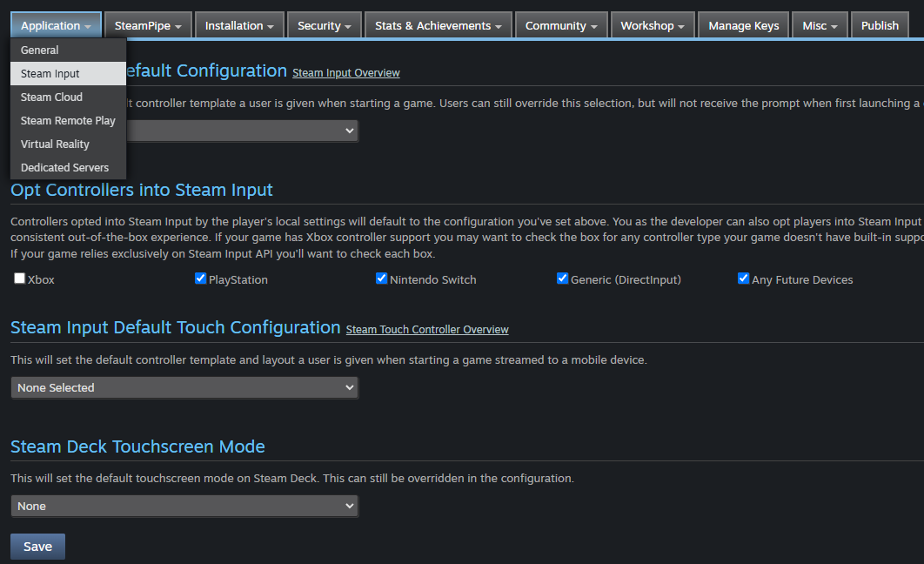Choose General from the Application menu
The width and height of the screenshot is (924, 564).
69,50
